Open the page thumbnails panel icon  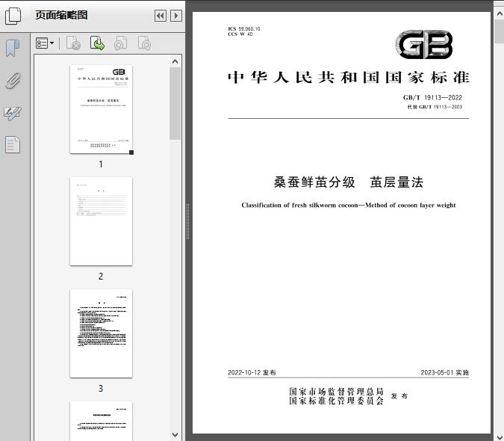pos(13,16)
